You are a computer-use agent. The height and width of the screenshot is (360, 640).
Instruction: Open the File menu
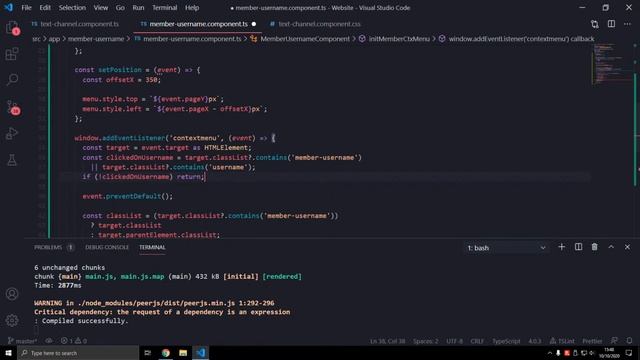point(27,8)
